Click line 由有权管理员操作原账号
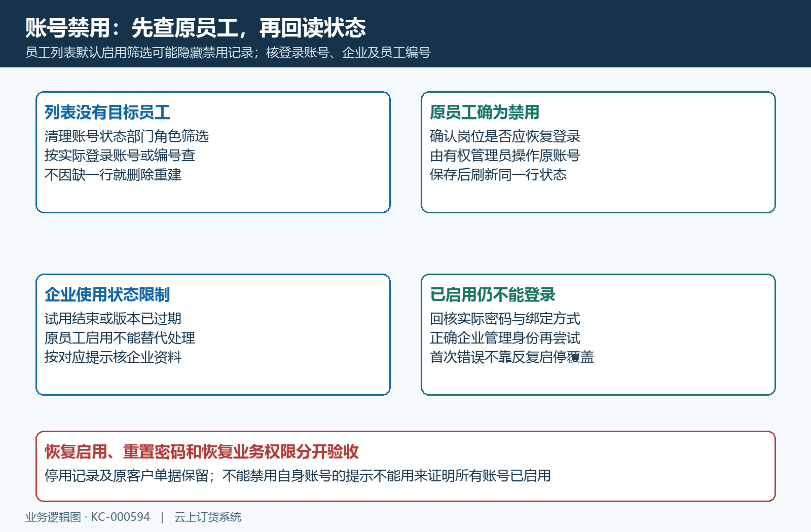The height and width of the screenshot is (532, 811). tap(505, 156)
